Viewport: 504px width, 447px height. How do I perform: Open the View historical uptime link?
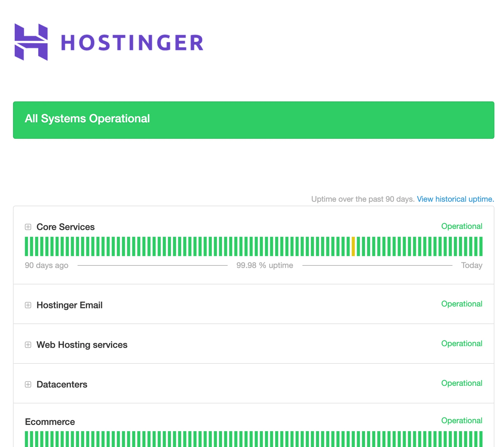point(455,199)
